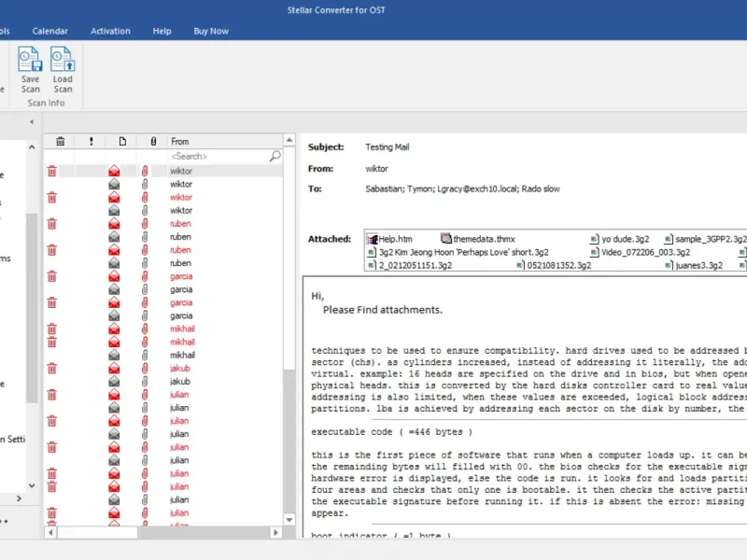This screenshot has width=747, height=560.
Task: Click the yo dude.3g2 attachment file icon
Action: pos(594,239)
